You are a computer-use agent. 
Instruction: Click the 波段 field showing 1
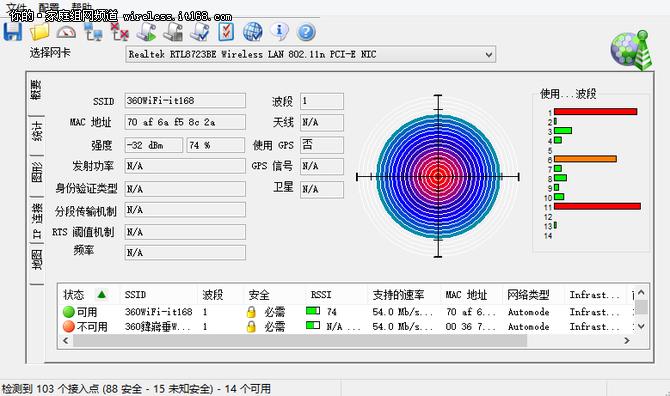tap(322, 101)
